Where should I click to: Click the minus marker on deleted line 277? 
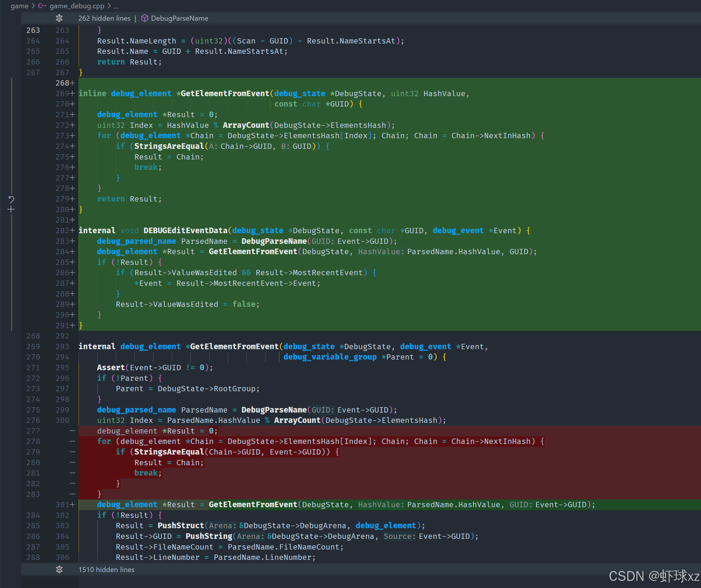click(73, 431)
